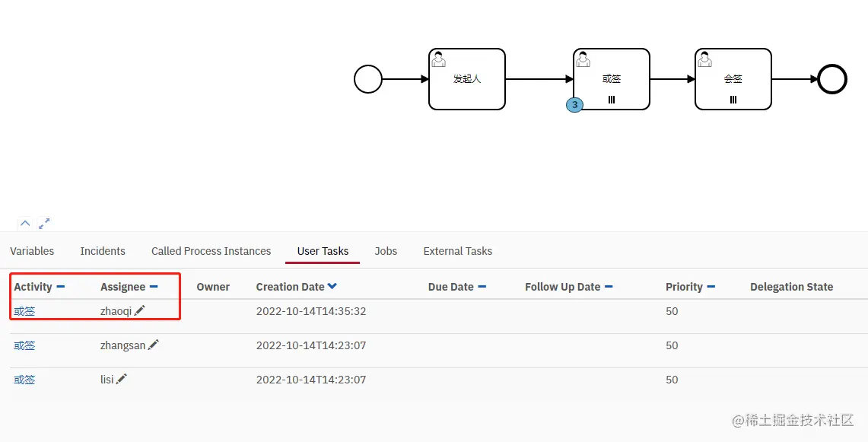Screen dimensions: 868x442
Task: Select the 发起人 user task node
Action: click(x=466, y=79)
